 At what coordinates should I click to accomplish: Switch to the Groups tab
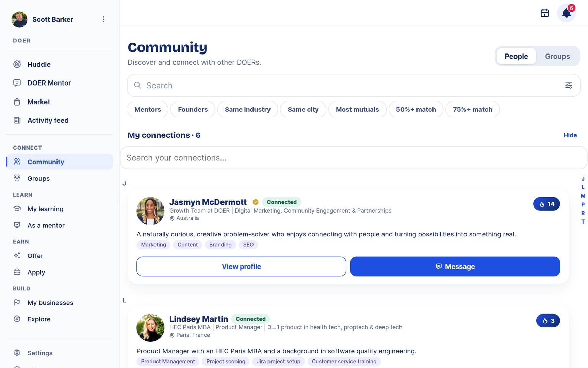(557, 56)
